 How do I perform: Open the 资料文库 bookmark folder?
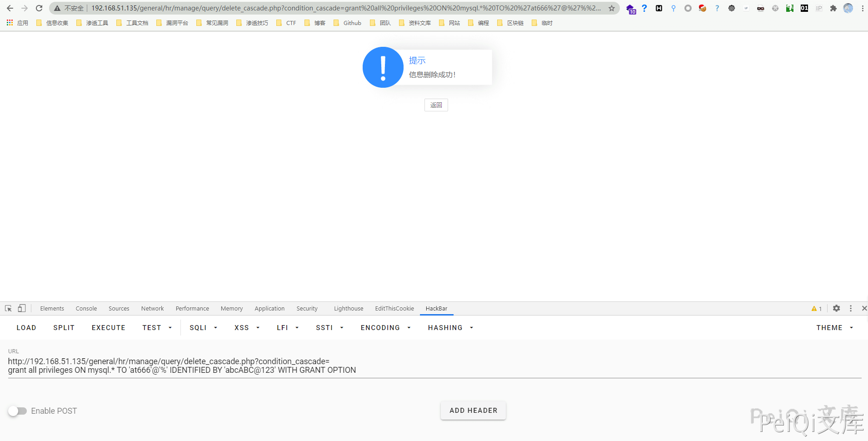point(415,23)
